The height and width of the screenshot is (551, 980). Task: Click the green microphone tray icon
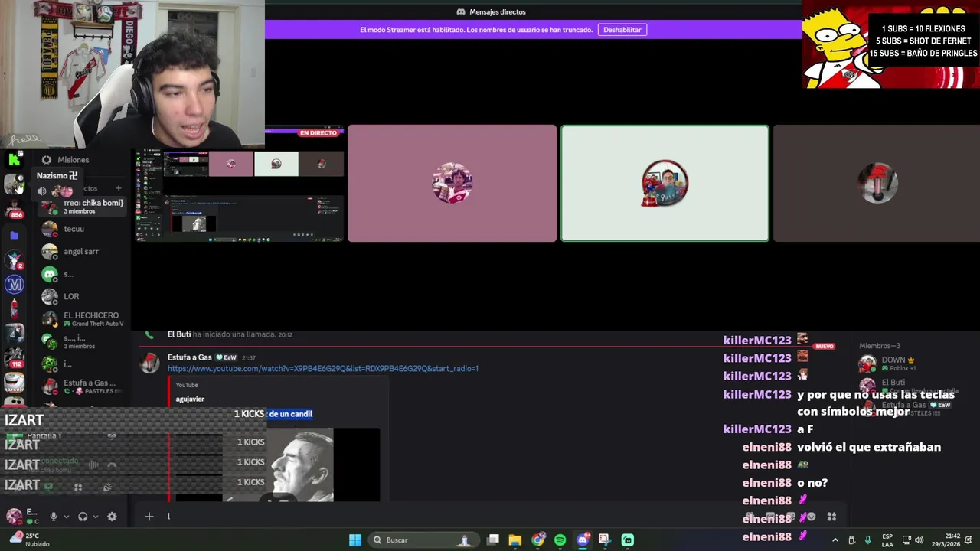867,540
